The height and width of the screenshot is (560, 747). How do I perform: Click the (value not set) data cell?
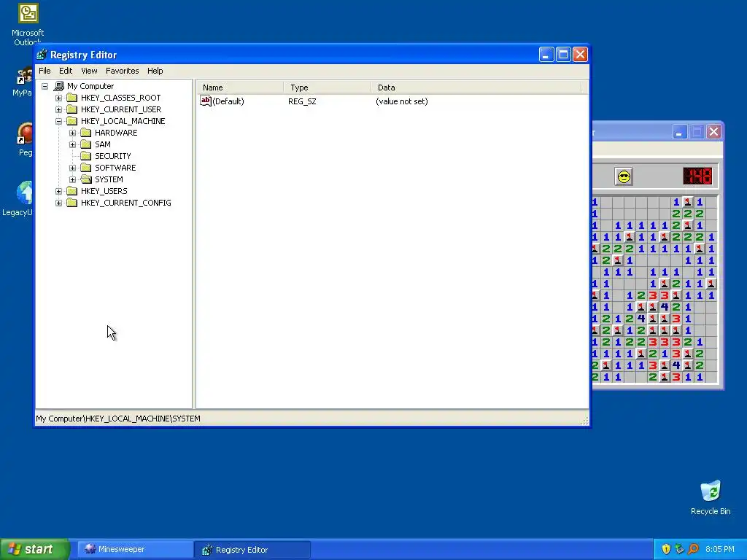click(x=402, y=101)
